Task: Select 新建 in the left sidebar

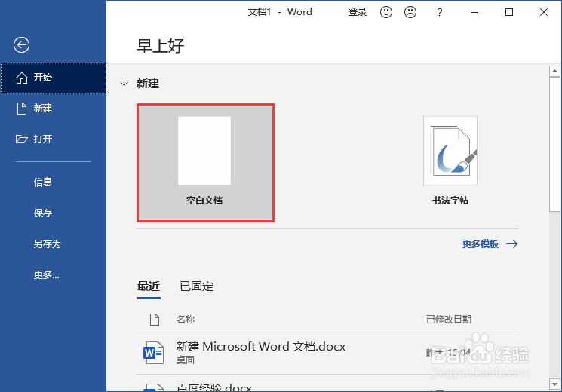Action: [54, 109]
